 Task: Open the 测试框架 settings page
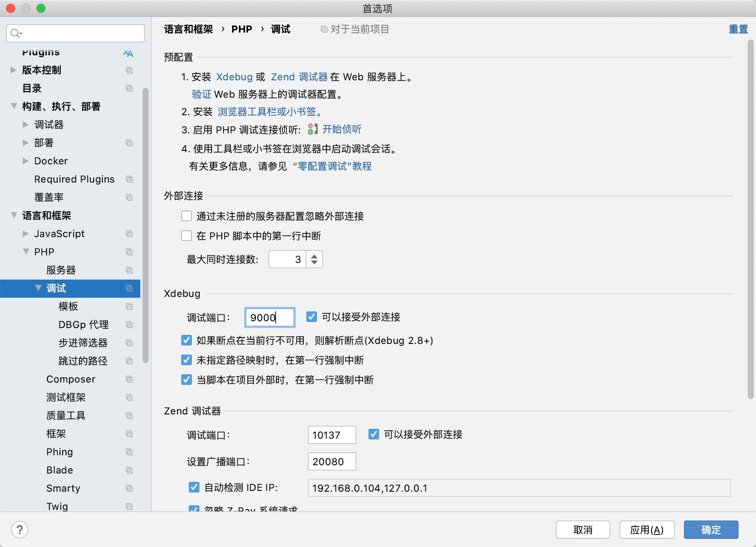pos(66,397)
